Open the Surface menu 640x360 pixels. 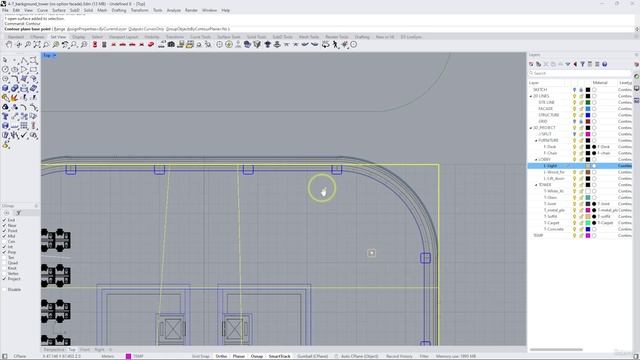coord(59,10)
